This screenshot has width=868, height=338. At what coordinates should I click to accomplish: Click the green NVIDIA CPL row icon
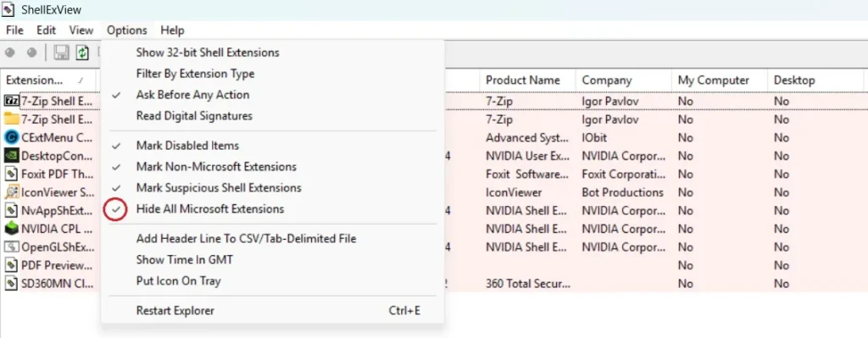(12, 229)
